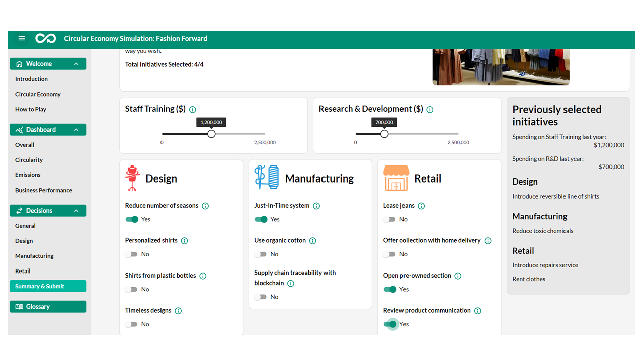Open the Staff Training info icon

point(193,110)
